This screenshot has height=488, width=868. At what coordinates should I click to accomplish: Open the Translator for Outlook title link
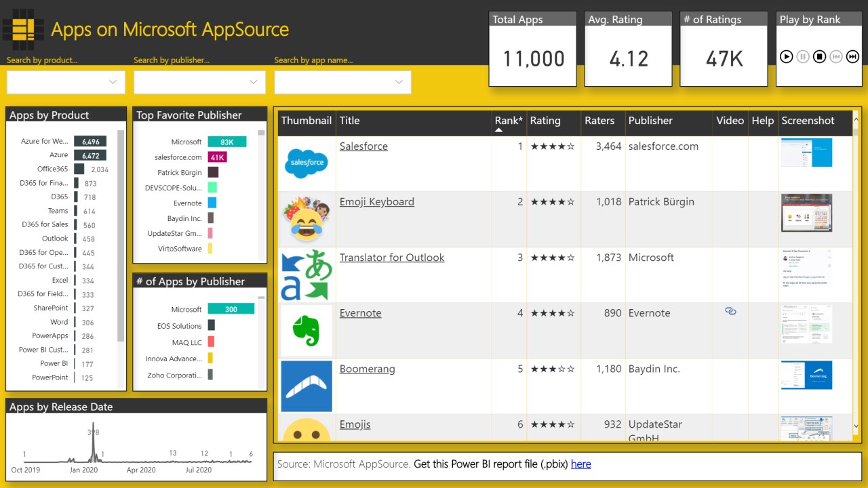coord(392,258)
